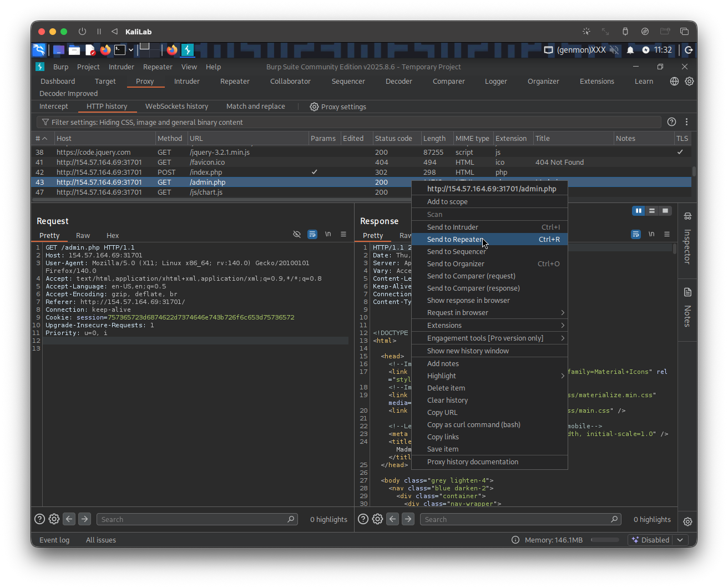Choose Send to Repeater from context menu
The image size is (728, 588).
pos(455,239)
